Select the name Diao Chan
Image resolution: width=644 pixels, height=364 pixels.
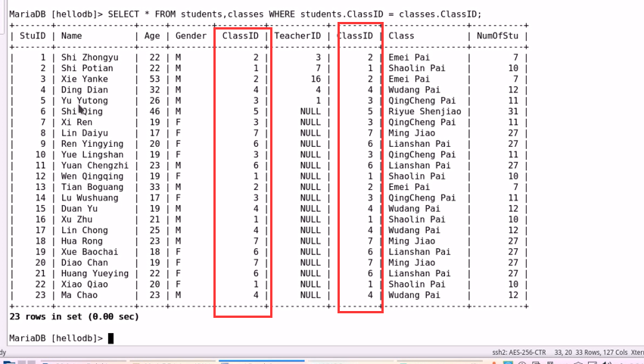point(85,263)
